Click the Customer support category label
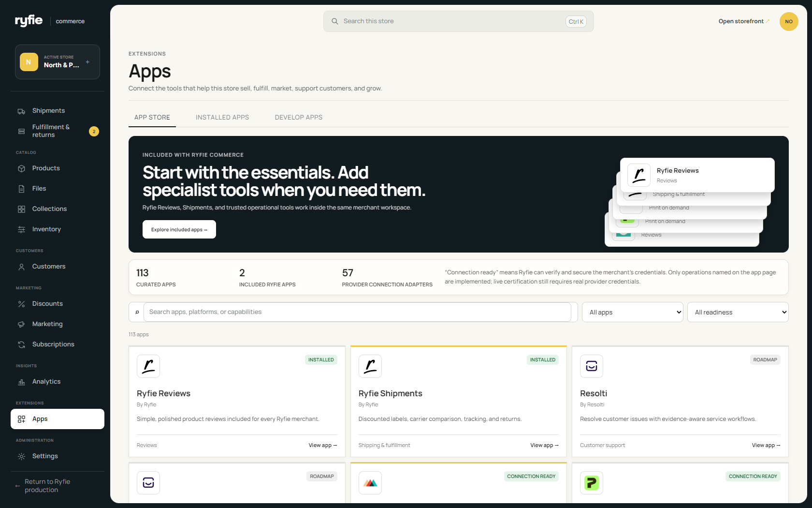This screenshot has height=508, width=812. (x=603, y=445)
